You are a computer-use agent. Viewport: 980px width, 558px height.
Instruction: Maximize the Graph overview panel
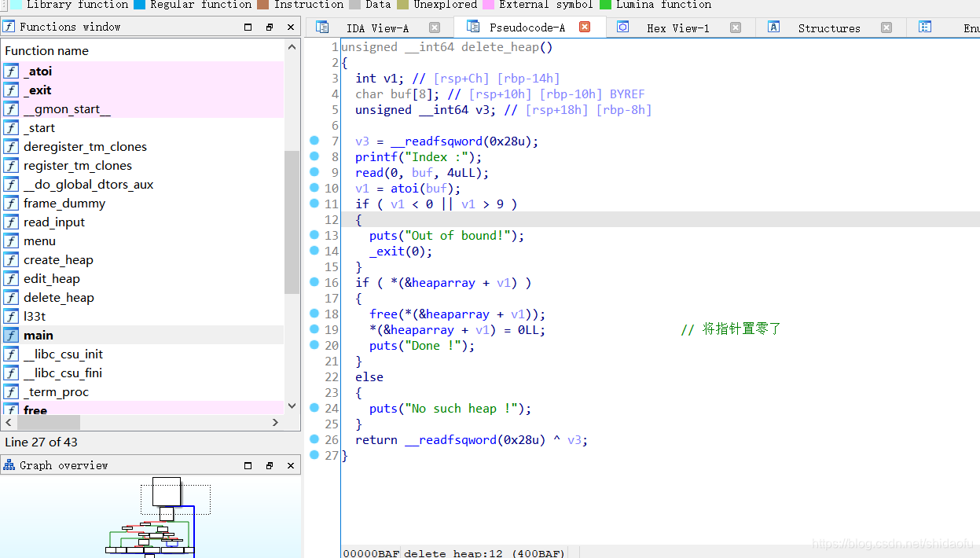(248, 465)
